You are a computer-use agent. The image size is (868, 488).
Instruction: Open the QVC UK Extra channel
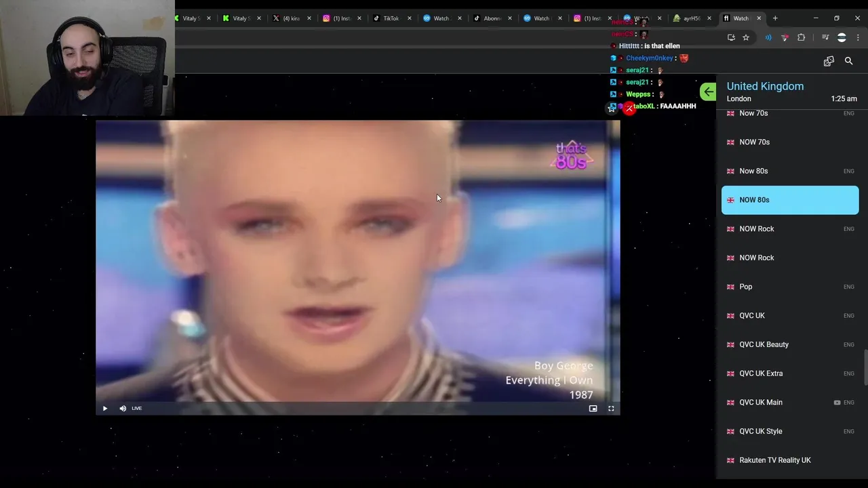pyautogui.click(x=790, y=373)
